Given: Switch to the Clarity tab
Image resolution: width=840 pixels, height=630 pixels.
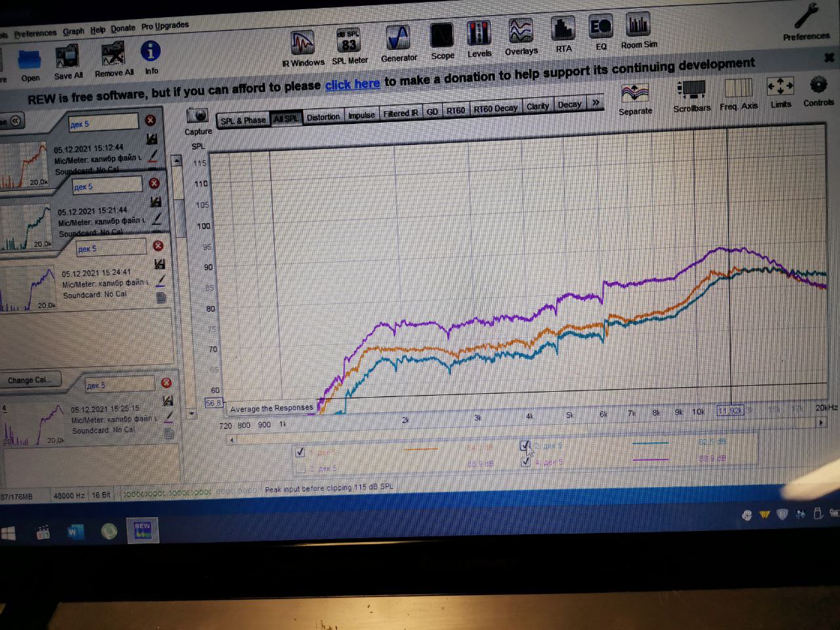Looking at the screenshot, I should coord(537,106).
